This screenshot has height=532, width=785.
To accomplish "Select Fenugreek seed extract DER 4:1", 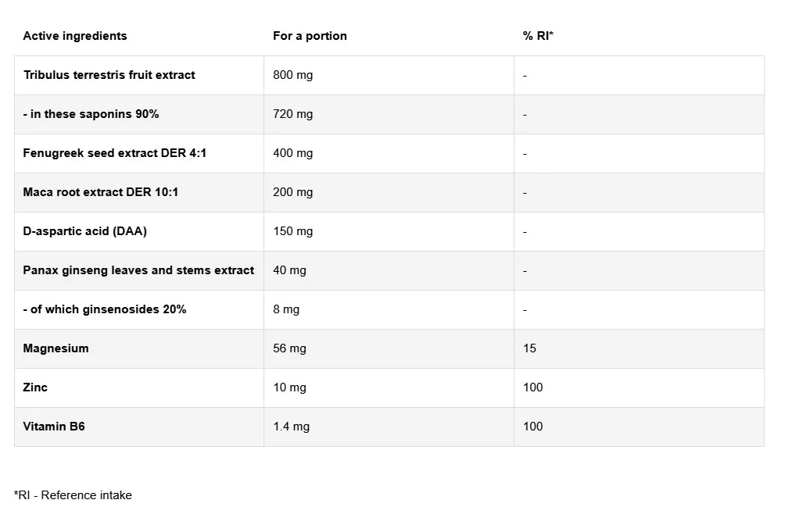I will [x=115, y=153].
